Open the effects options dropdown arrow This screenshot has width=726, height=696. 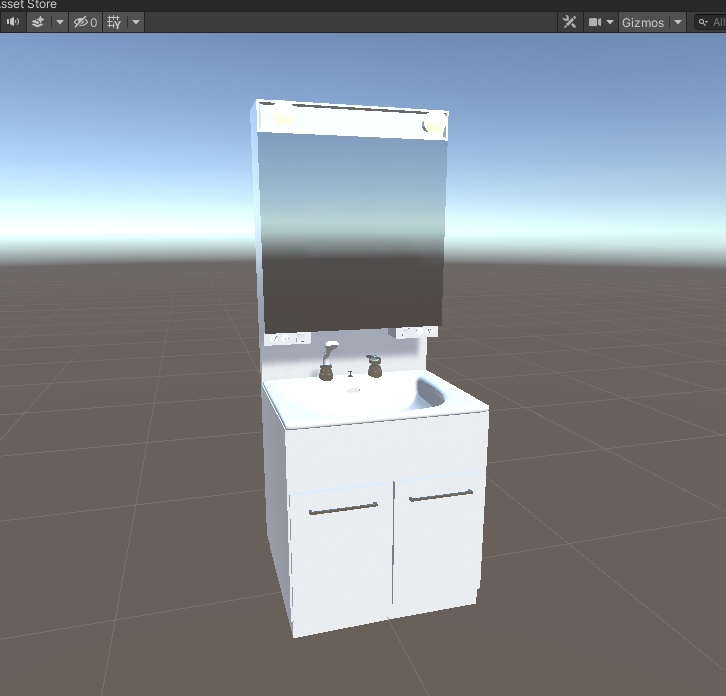(60, 22)
